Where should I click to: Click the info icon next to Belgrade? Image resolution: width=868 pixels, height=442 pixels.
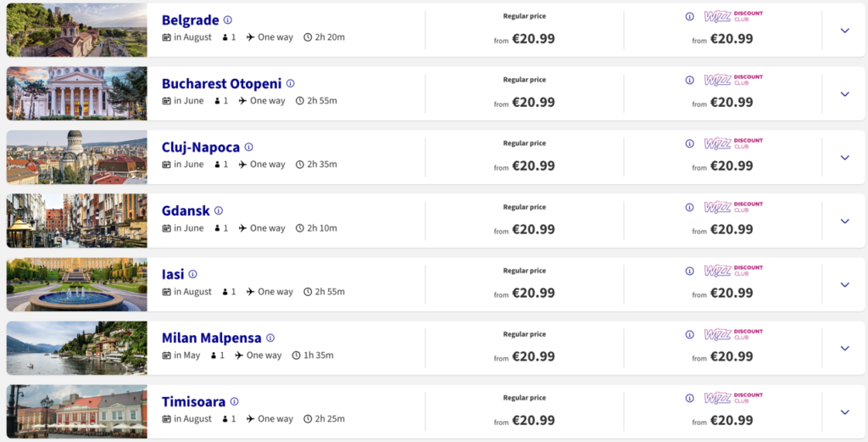tap(228, 20)
